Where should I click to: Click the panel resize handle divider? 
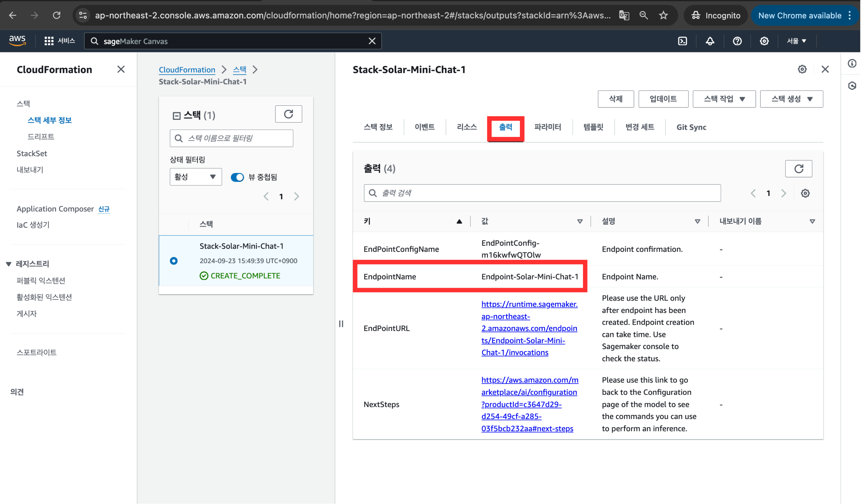341,324
